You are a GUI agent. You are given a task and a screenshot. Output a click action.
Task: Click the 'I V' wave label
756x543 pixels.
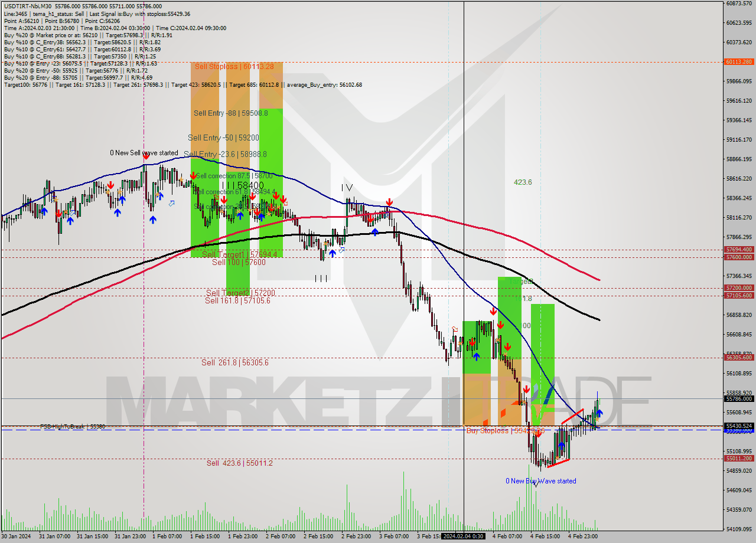pyautogui.click(x=346, y=188)
